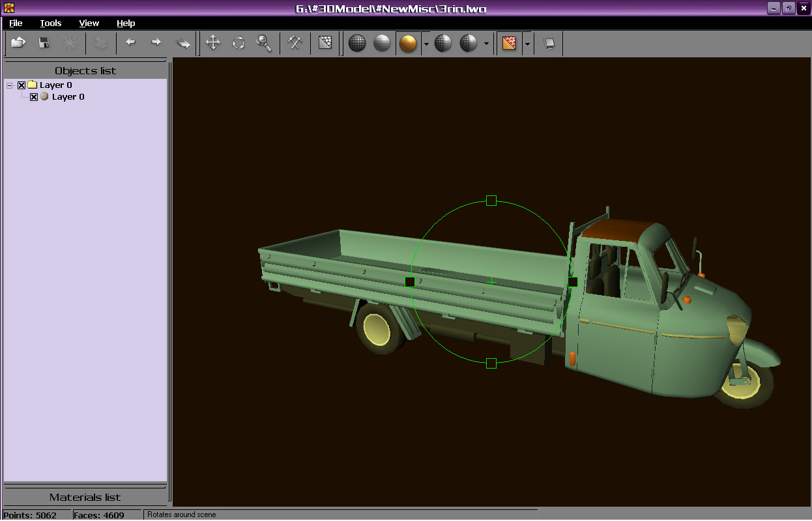Toggle the orange texture display icon

point(510,44)
